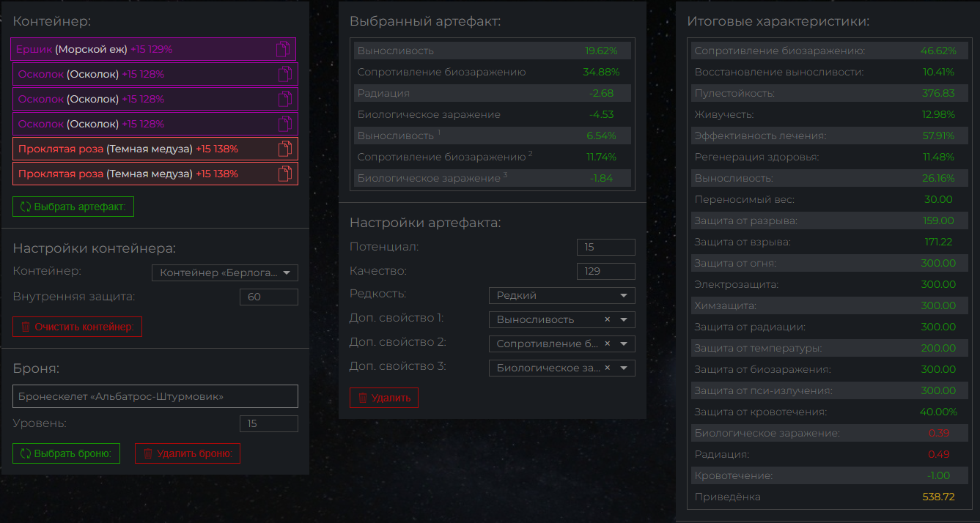980x523 pixels.
Task: Click the Кровотечение -1.00 stat
Action: coord(830,476)
